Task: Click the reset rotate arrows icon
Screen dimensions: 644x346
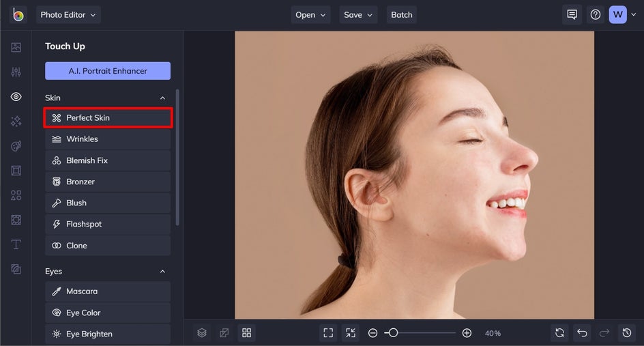Action: 559,333
